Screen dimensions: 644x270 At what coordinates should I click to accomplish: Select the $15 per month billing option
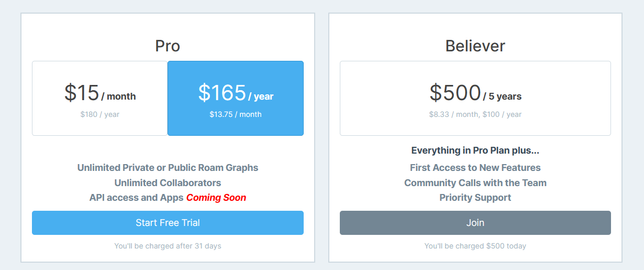tap(99, 98)
